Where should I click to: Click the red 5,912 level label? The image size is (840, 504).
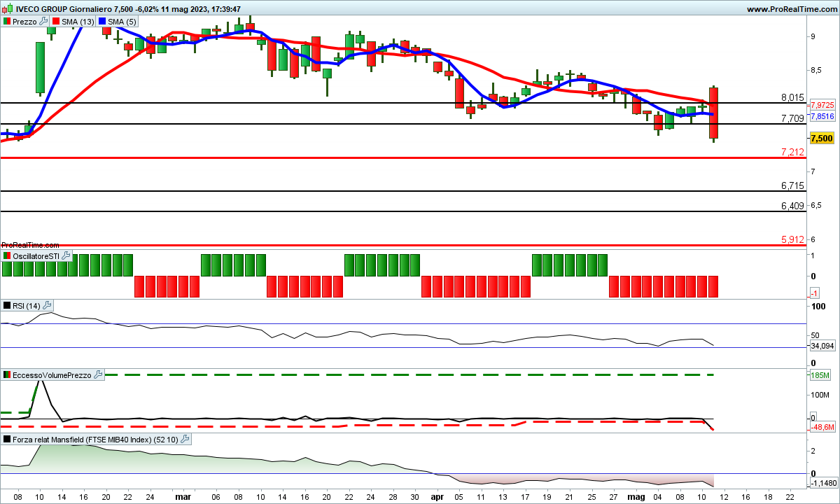pyautogui.click(x=792, y=239)
